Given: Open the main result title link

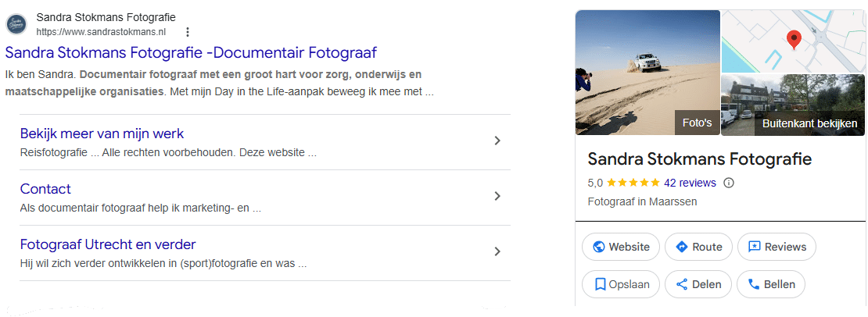Looking at the screenshot, I should [x=191, y=53].
